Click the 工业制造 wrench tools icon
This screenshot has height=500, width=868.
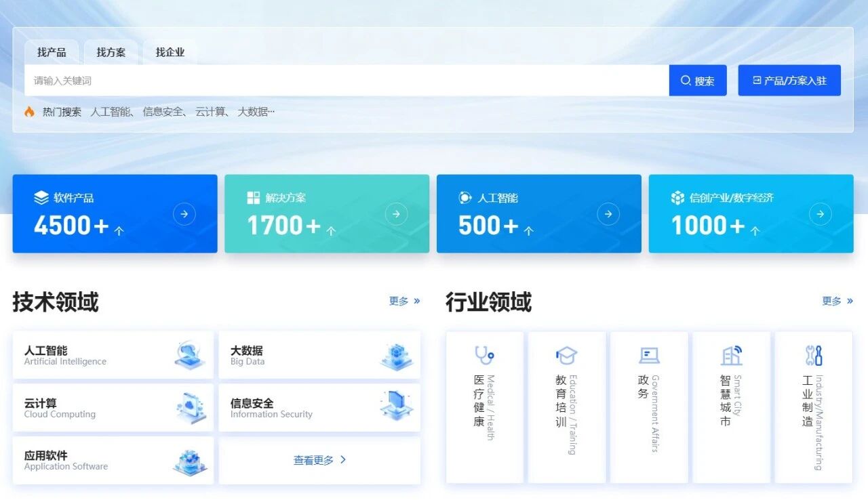(813, 355)
